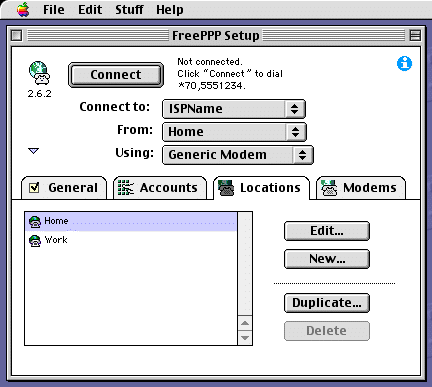Open the Stuff menu

129,9
